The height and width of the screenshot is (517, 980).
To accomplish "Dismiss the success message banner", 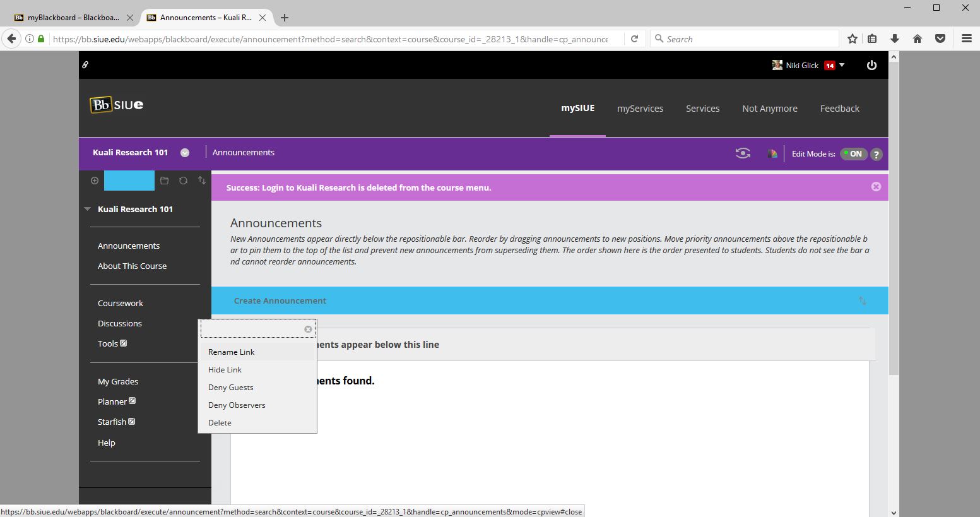I will click(x=876, y=187).
